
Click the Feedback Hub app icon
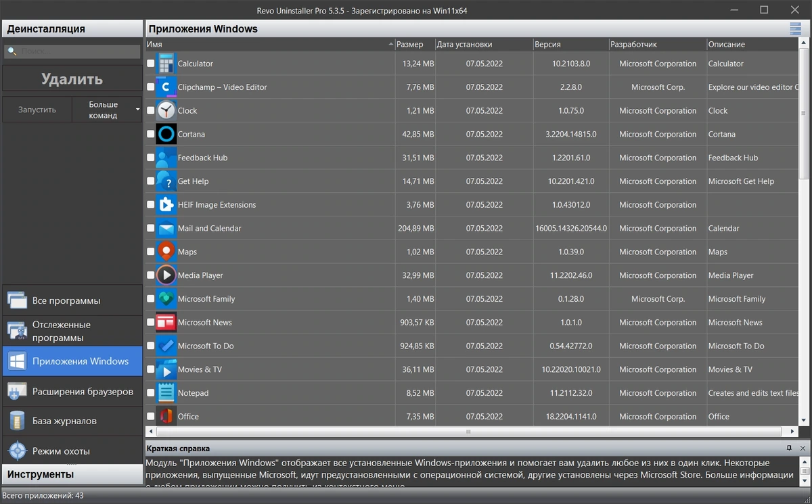166,158
